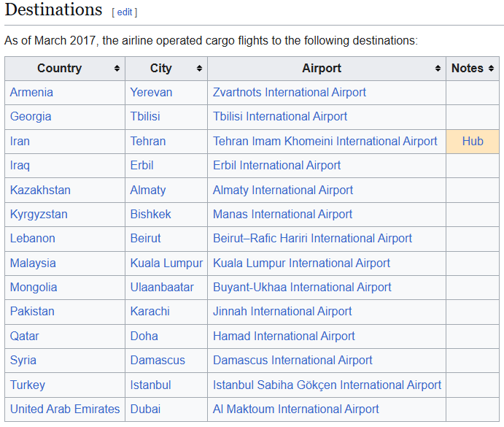Open the Lebanon country link
The image size is (504, 427).
tap(33, 239)
